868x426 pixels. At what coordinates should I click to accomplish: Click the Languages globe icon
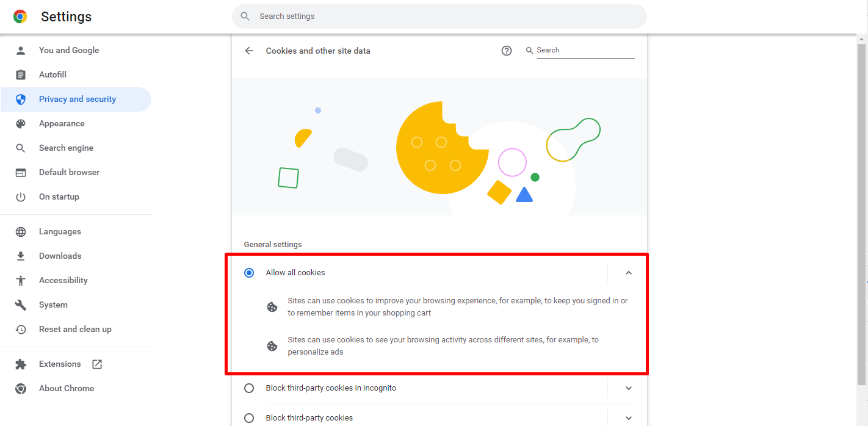click(x=21, y=231)
